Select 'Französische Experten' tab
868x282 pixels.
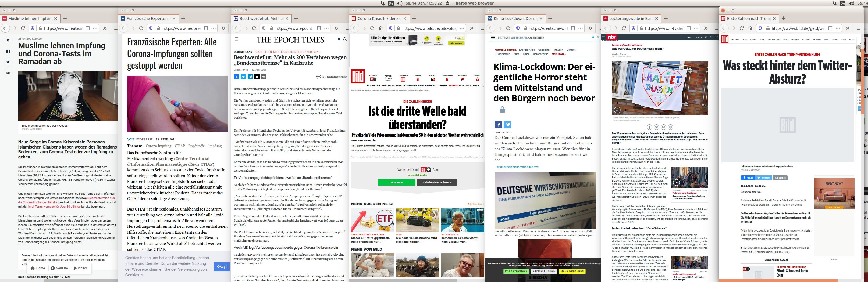tap(148, 19)
